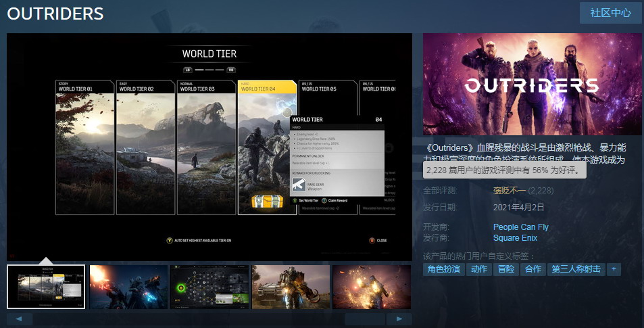The image size is (644, 328).
Task: Select the World Tier screenshot thumbnail
Action: coord(46,287)
